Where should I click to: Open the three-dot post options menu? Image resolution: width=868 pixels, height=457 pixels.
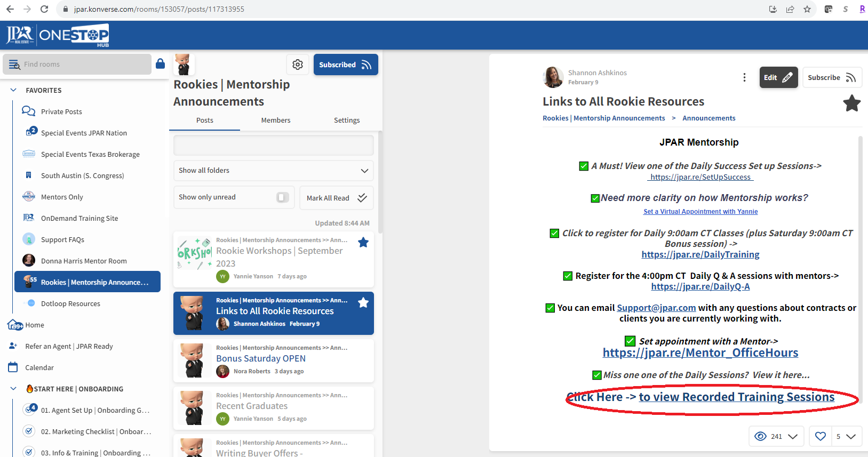pyautogui.click(x=744, y=77)
